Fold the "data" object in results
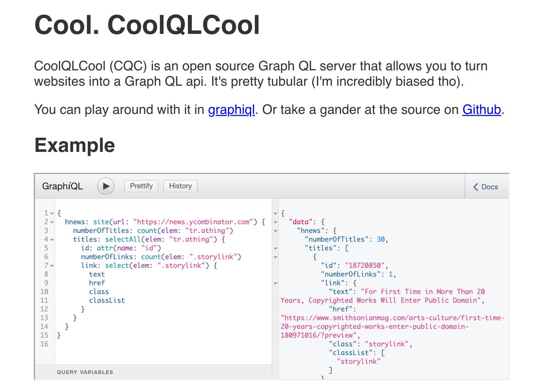This screenshot has width=551, height=392. tap(275, 222)
